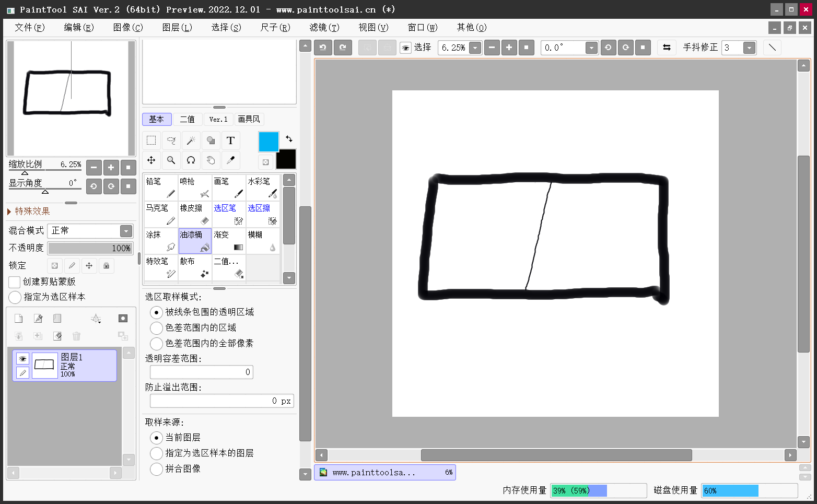This screenshot has width=817, height=504.
Task: Select the move layer tool
Action: tap(151, 160)
